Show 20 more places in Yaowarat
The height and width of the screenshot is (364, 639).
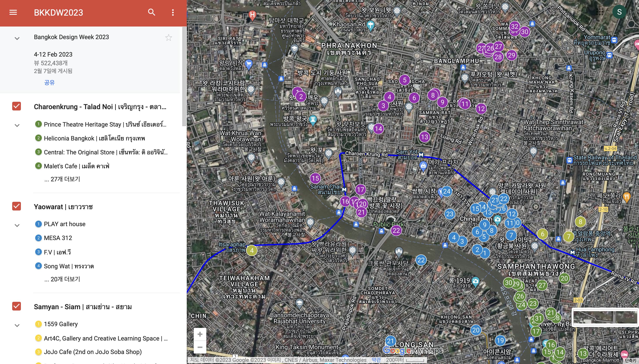point(62,279)
